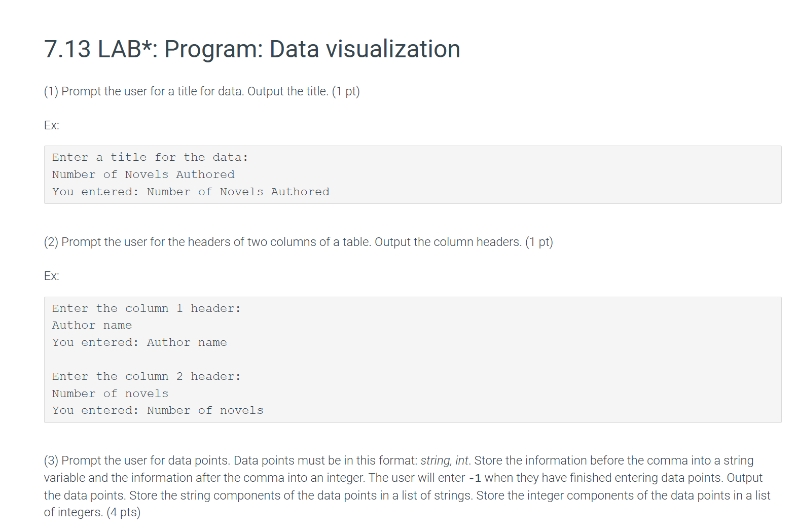Image resolution: width=797 pixels, height=532 pixels.
Task: Click the step (2) instruction about column headers
Action: click(298, 242)
